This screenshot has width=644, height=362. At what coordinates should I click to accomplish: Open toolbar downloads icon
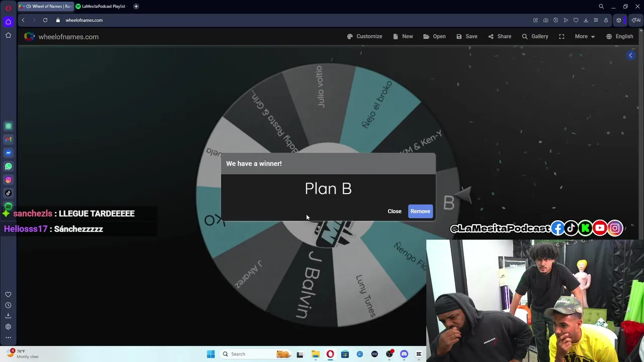tap(586, 20)
